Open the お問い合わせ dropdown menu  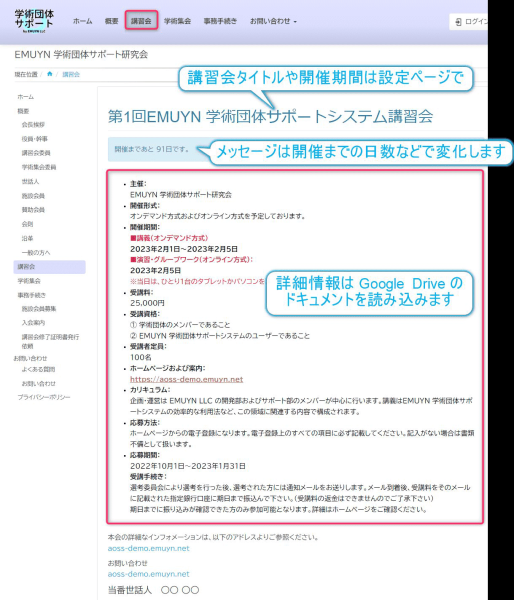click(273, 21)
